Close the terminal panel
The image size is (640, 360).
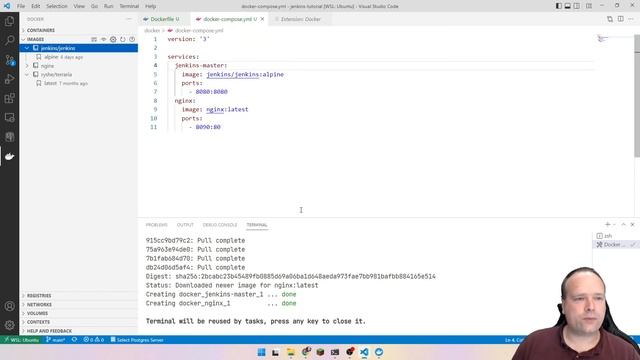tap(633, 224)
